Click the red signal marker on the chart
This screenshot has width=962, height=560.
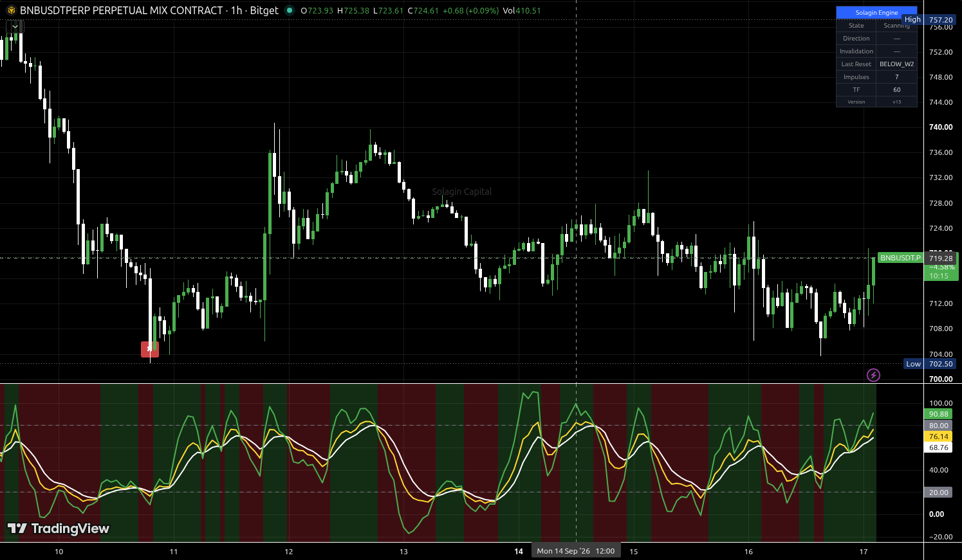click(x=150, y=349)
